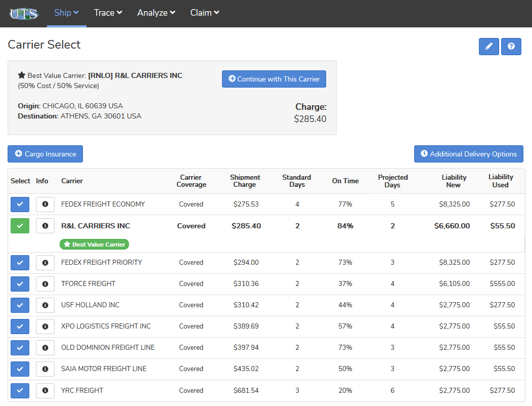Open info for OLD DOMINION FREIGHT LINE
The image size is (532, 406).
pyautogui.click(x=45, y=347)
